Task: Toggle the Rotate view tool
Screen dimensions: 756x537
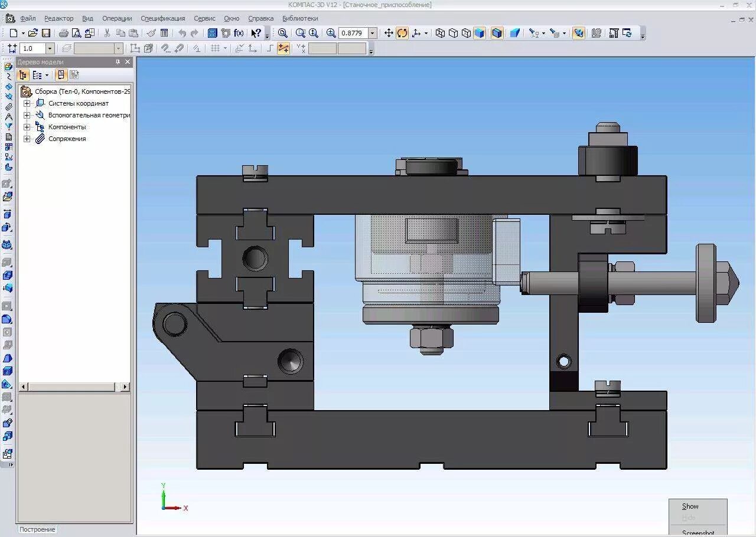Action: [x=402, y=33]
